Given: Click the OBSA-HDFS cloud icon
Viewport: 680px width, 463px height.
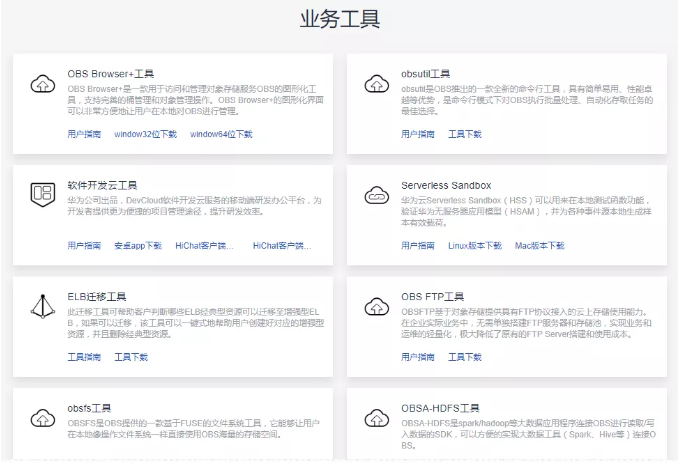Looking at the screenshot, I should (376, 418).
